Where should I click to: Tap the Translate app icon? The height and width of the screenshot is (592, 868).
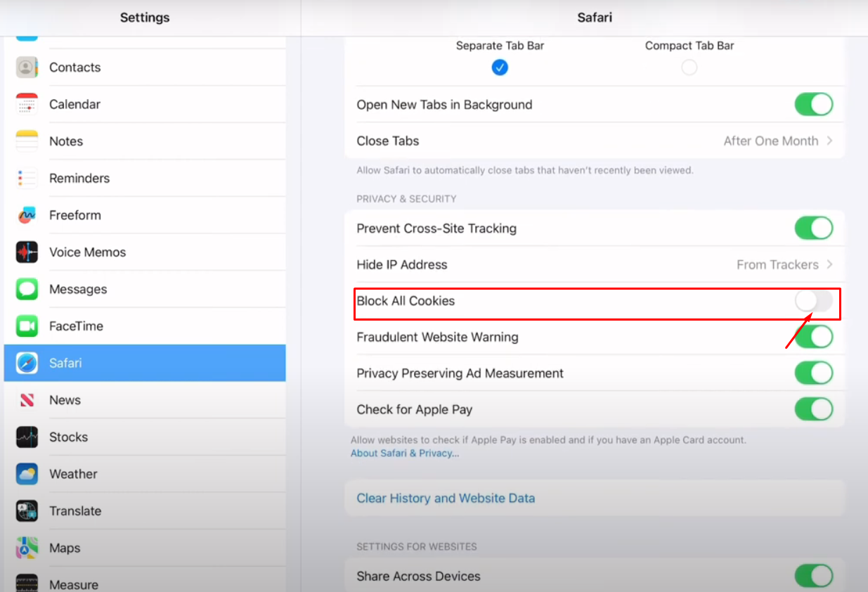tap(27, 511)
